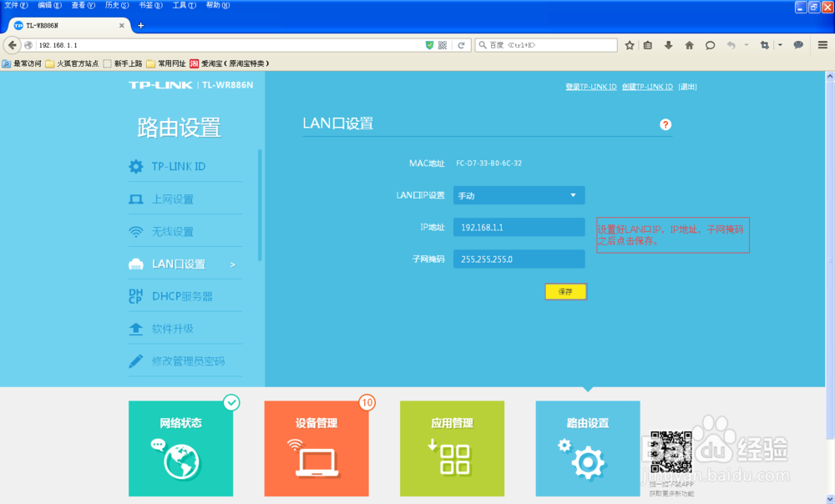Click the address bar showing 192.168.1.1
Screen dimensions: 835x504
tap(229, 45)
